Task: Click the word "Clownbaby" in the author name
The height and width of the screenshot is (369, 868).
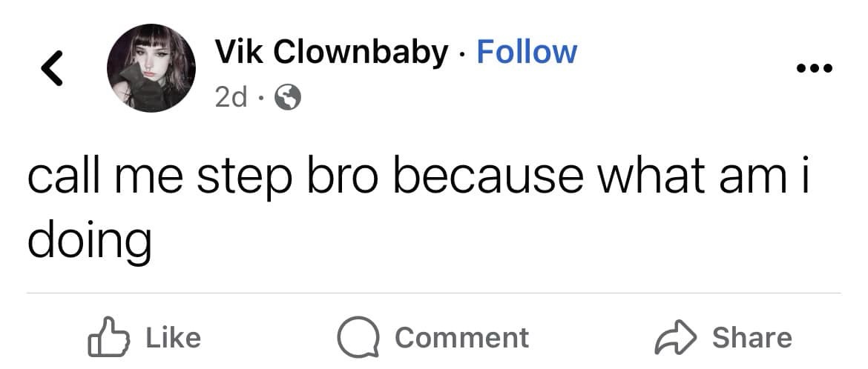Action: pyautogui.click(x=362, y=52)
